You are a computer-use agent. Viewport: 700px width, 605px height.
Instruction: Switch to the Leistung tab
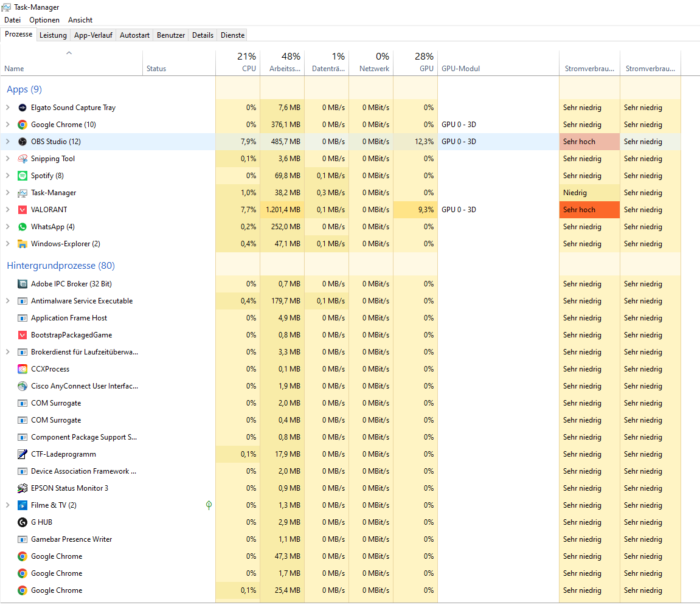click(53, 35)
